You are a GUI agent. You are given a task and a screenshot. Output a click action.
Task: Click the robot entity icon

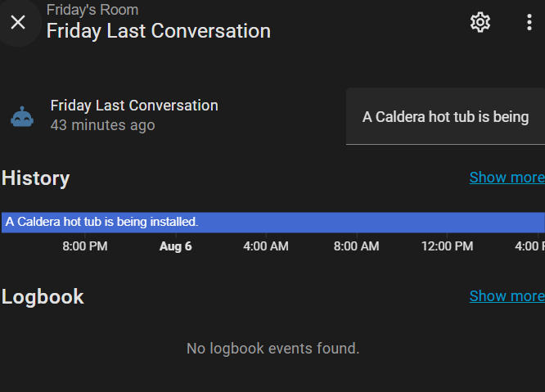pyautogui.click(x=22, y=116)
